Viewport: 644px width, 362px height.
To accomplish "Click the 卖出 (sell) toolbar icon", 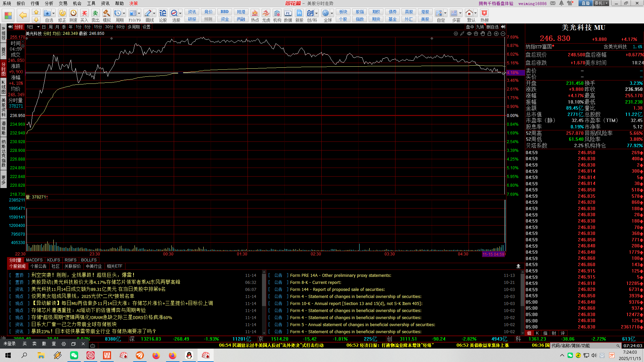I will [95, 13].
